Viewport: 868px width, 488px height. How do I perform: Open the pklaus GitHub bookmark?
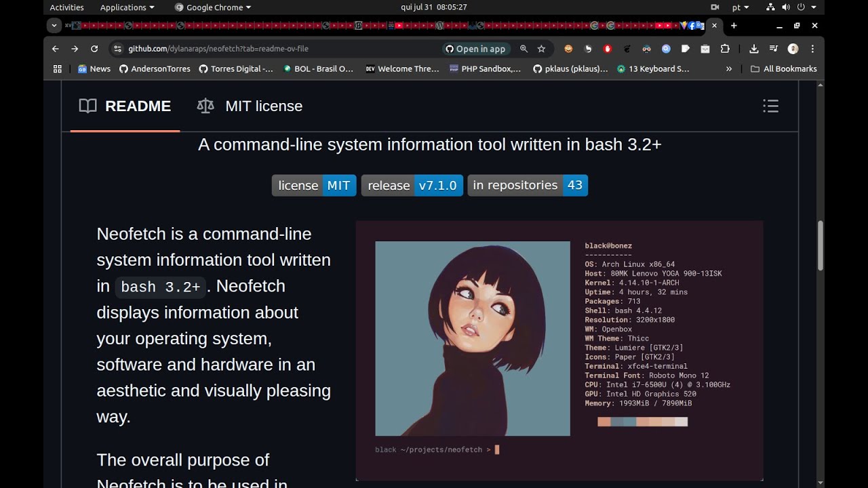pos(570,68)
